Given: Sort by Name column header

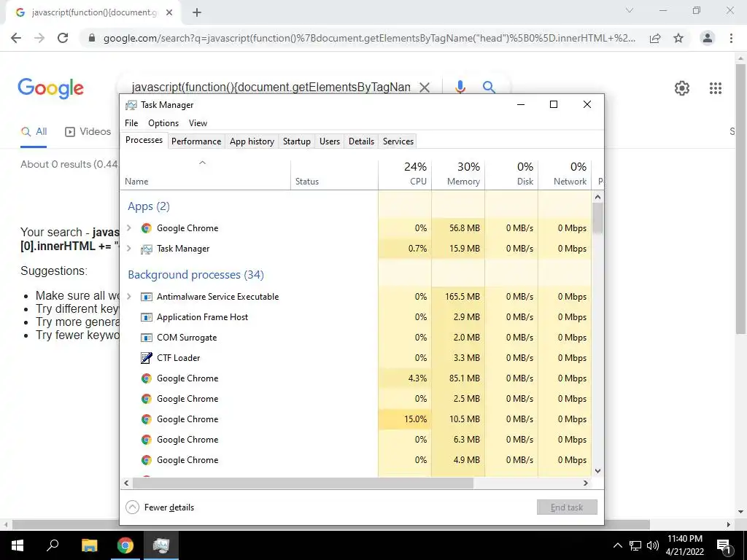Looking at the screenshot, I should pos(206,175).
